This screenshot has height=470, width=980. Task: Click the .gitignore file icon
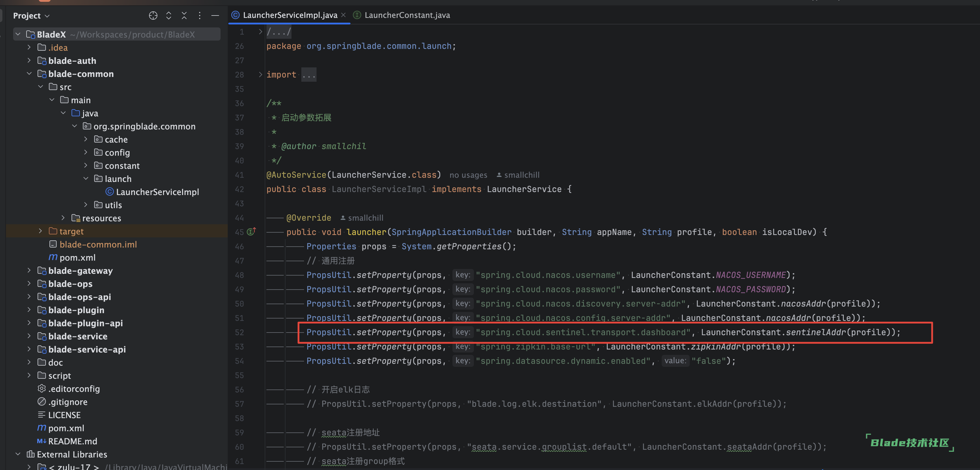[x=42, y=401]
